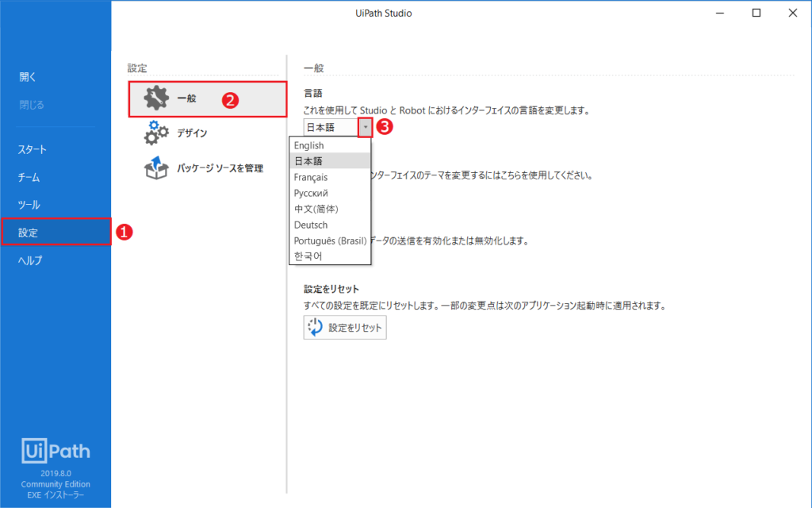Click the すべての設定を既定にリセットします description
Screen dimensions: 812x508
click(x=485, y=306)
